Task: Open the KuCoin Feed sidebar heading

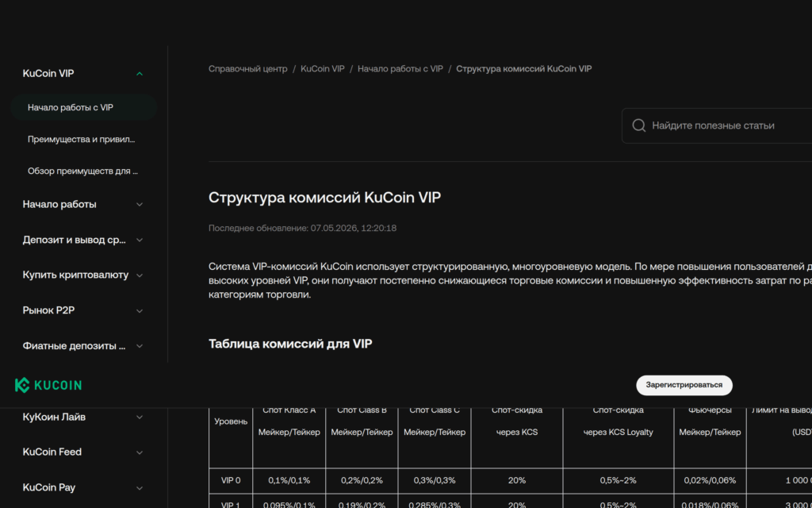Action: pos(52,452)
